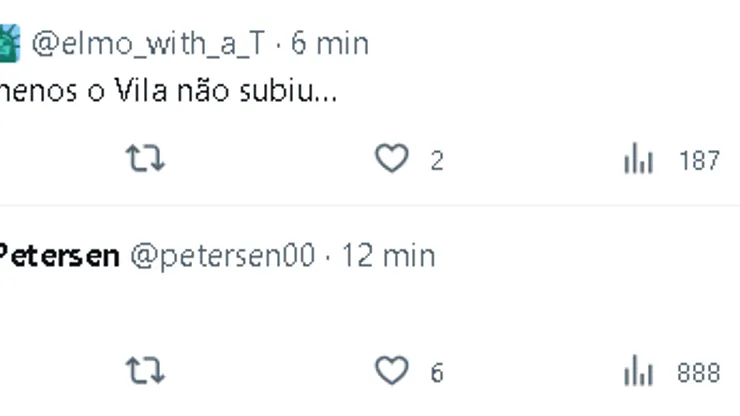Go to Petersen's profile via display name
740x416 pixels.
point(58,255)
